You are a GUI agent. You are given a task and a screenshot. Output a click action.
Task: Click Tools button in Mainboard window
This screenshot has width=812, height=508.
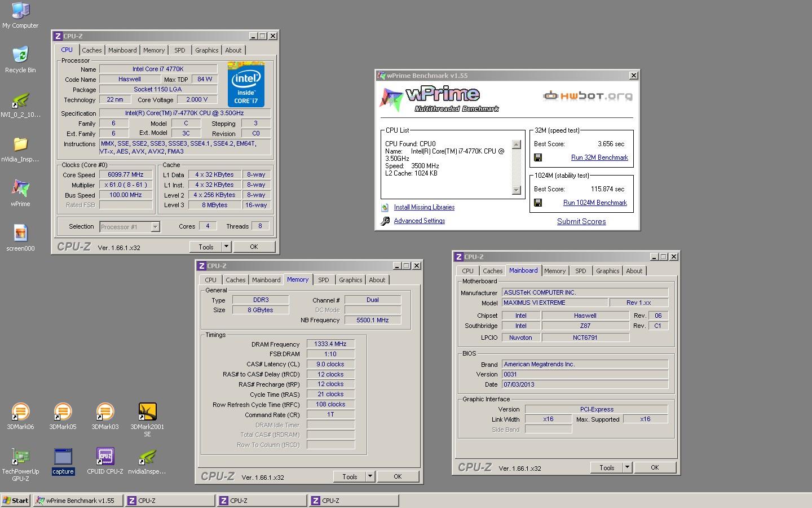tap(607, 467)
